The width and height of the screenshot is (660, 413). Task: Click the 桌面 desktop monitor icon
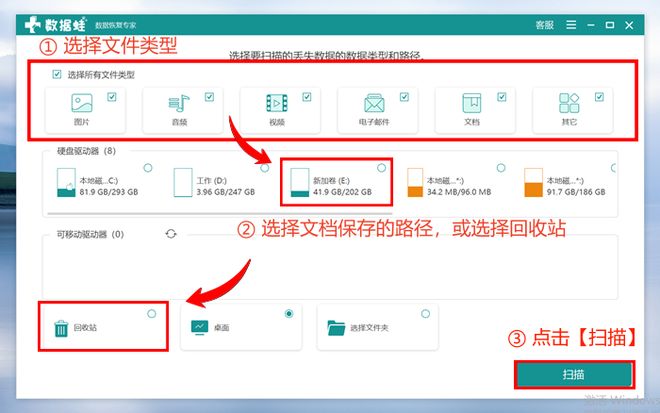199,327
